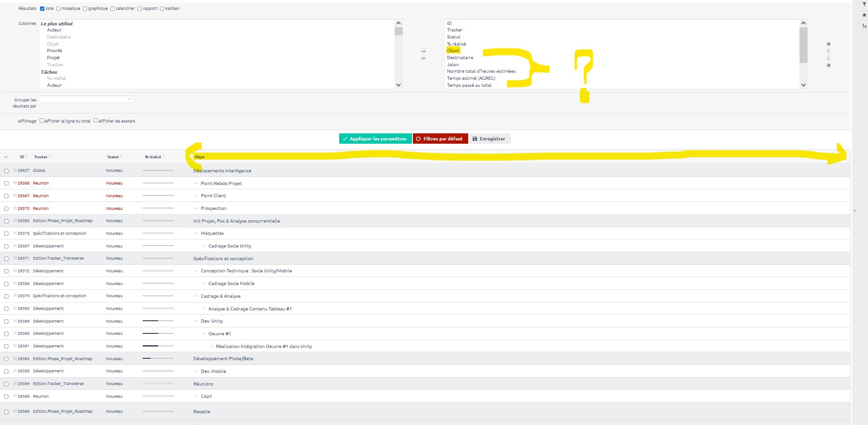
Task: Select Destinataire in selected columns list
Action: (x=460, y=58)
